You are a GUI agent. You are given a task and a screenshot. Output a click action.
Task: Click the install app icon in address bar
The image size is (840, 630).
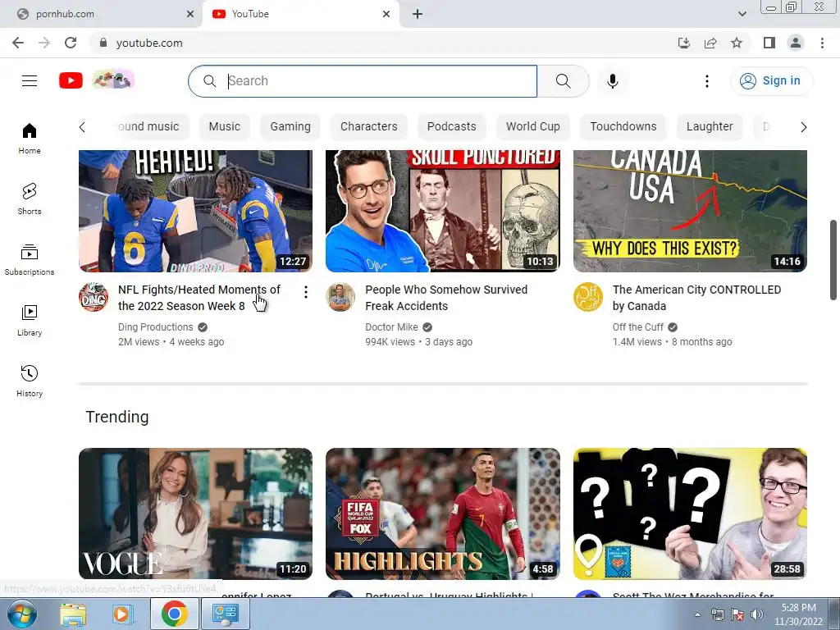[683, 43]
